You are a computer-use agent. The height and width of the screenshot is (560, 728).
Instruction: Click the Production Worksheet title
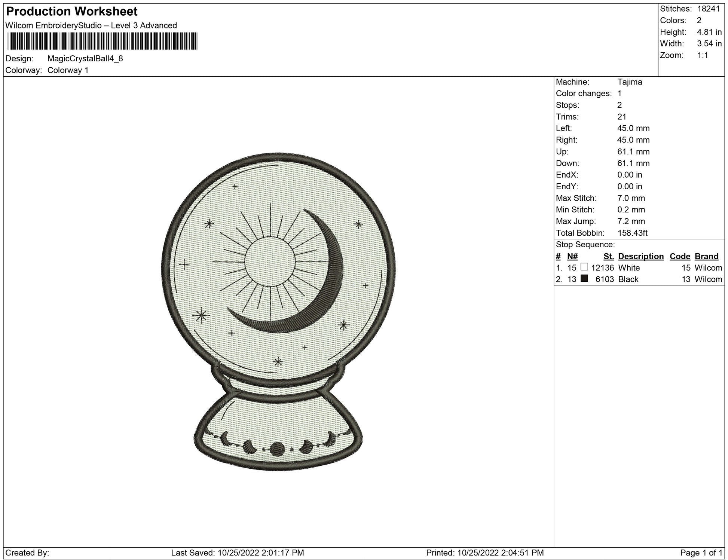[x=72, y=12]
